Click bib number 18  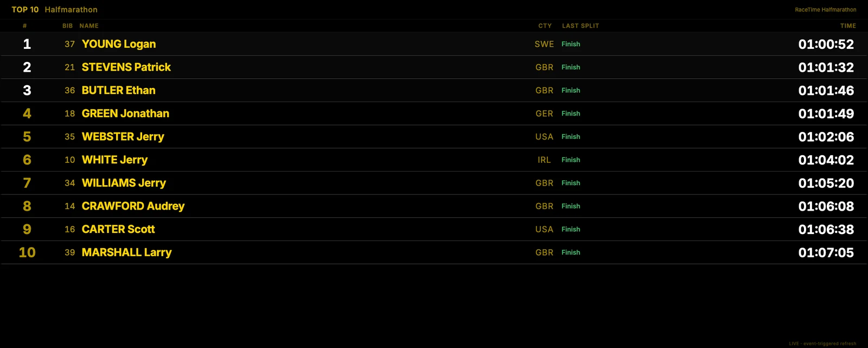69,114
